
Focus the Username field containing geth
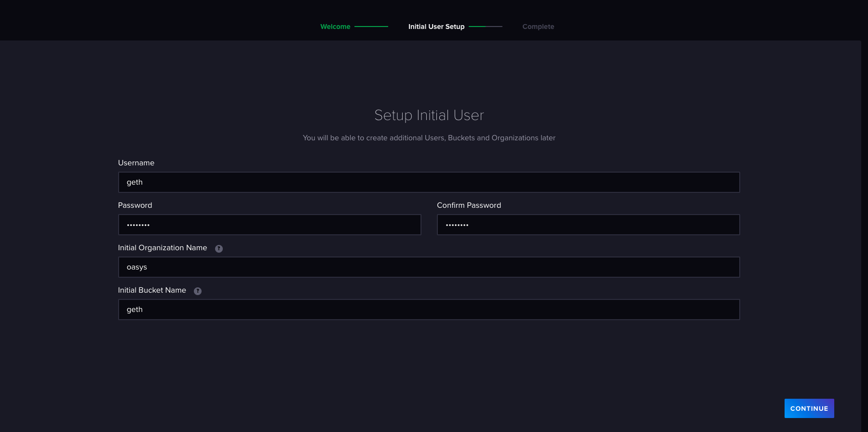click(x=429, y=182)
